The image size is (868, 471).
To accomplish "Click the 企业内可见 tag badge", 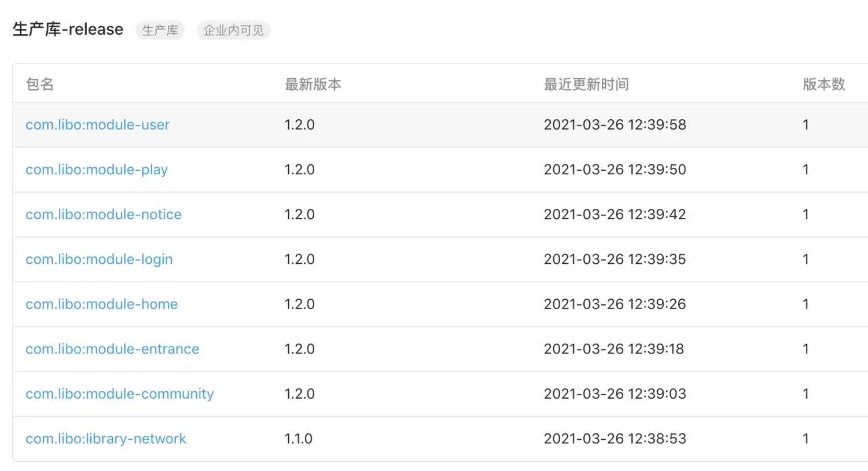I will coord(233,30).
